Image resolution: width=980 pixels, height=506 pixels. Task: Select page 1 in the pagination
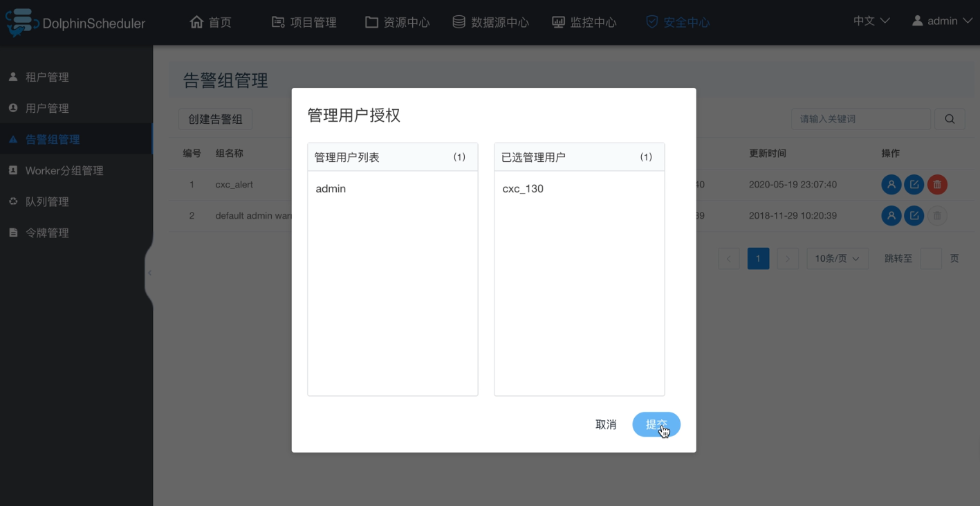click(758, 258)
